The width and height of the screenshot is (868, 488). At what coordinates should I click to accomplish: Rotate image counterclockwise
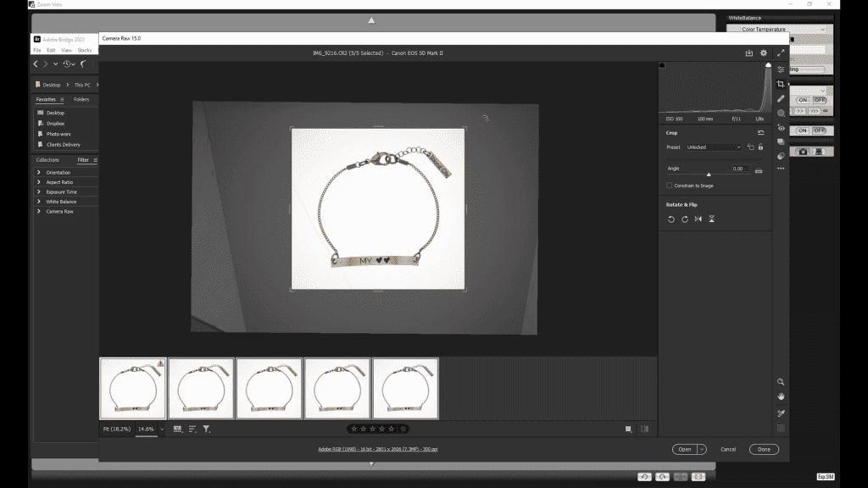coord(671,219)
